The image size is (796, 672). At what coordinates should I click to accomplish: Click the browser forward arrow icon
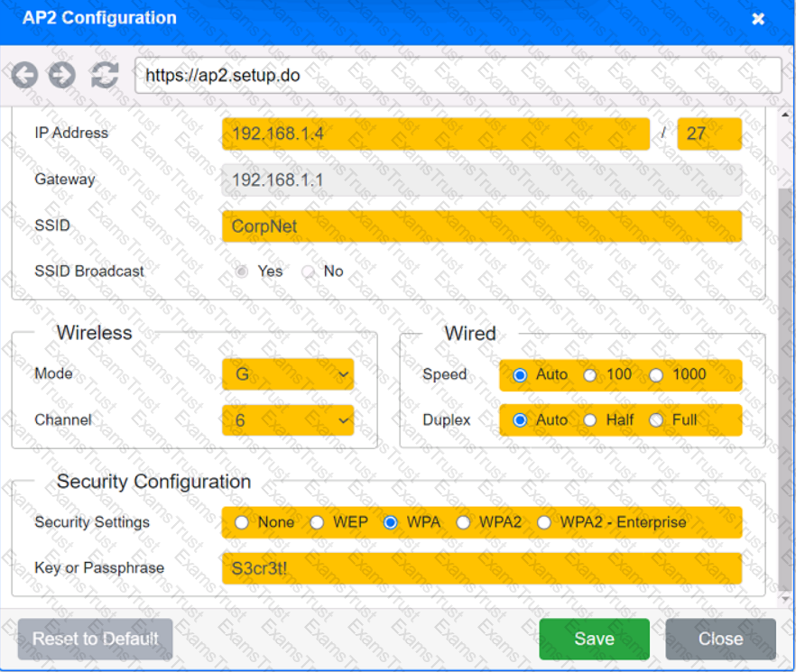pos(62,76)
